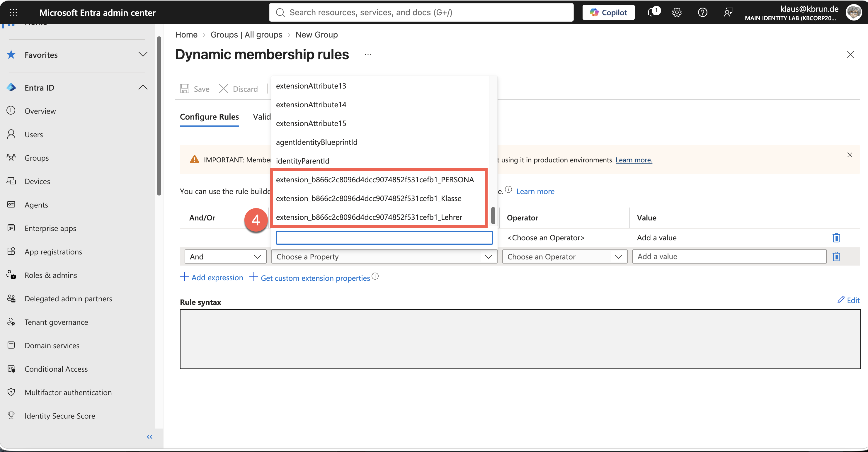Add a new expression
This screenshot has height=452, width=868.
[x=212, y=277]
